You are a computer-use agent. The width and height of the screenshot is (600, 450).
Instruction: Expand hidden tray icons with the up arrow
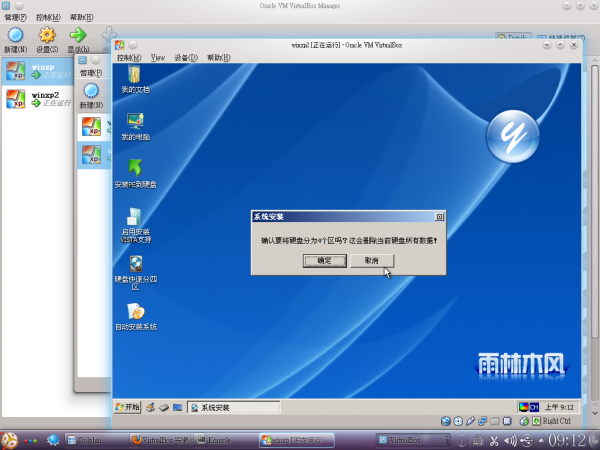coord(541,441)
